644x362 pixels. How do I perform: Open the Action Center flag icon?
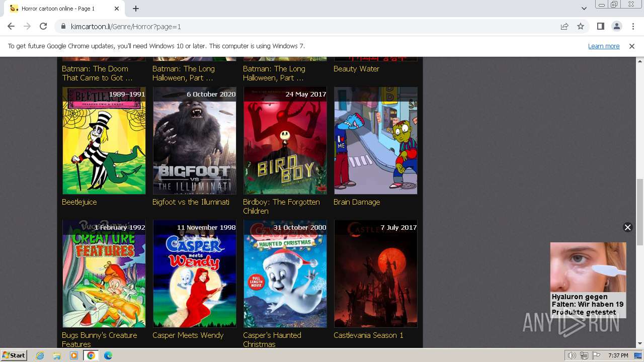coord(596,355)
